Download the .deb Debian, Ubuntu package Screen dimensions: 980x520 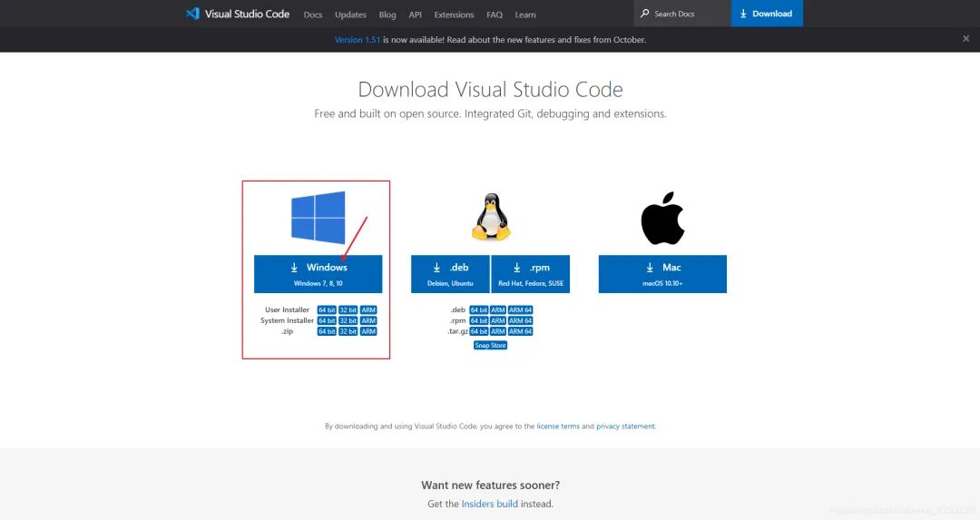coord(450,274)
